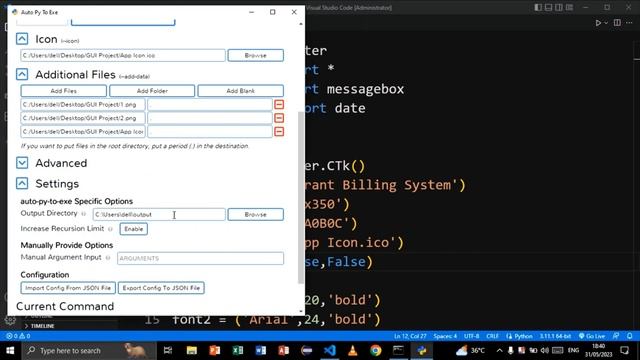Browse for the output directory
Viewport: 640px width, 360px height.
[x=256, y=214]
